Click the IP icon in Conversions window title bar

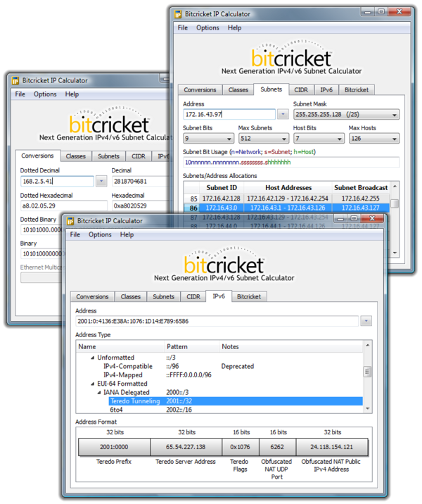(15, 80)
